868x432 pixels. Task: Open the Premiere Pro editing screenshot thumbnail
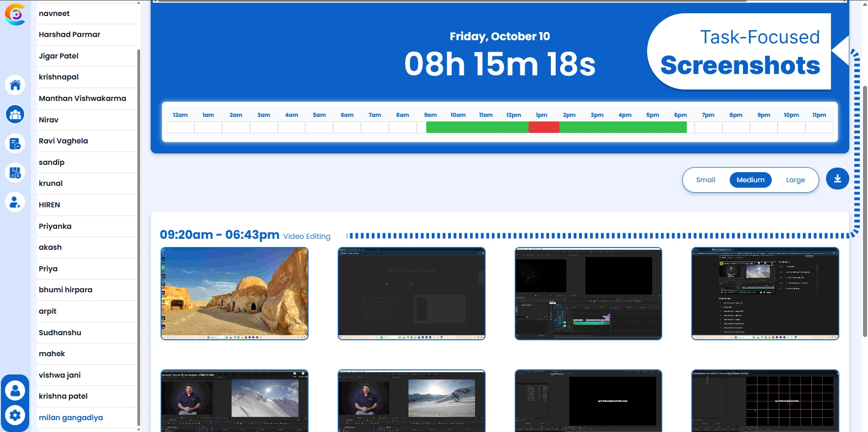click(x=588, y=294)
